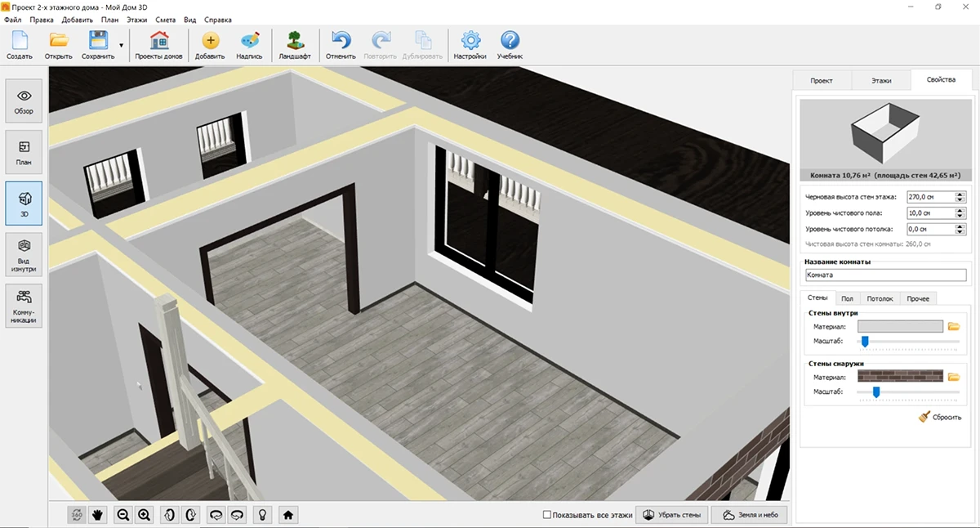Undo the last action with Отменить
This screenshot has width=980, height=528.
tap(341, 45)
